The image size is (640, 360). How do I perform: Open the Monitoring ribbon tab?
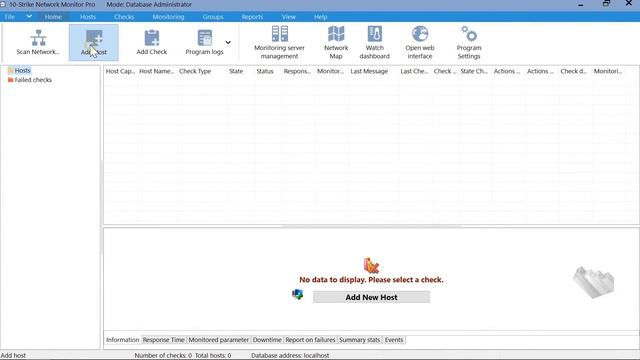[x=168, y=17]
